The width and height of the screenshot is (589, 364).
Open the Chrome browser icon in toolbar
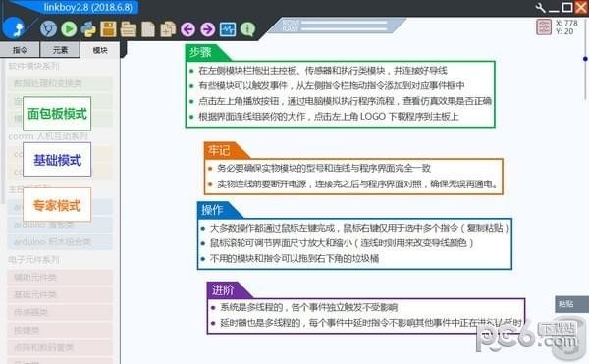pyautogui.click(x=48, y=28)
